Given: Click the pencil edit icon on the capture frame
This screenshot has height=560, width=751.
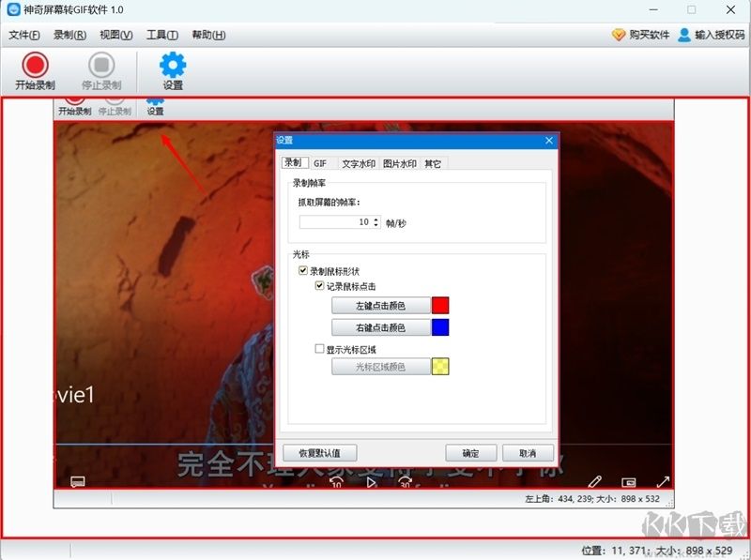Looking at the screenshot, I should [x=596, y=480].
